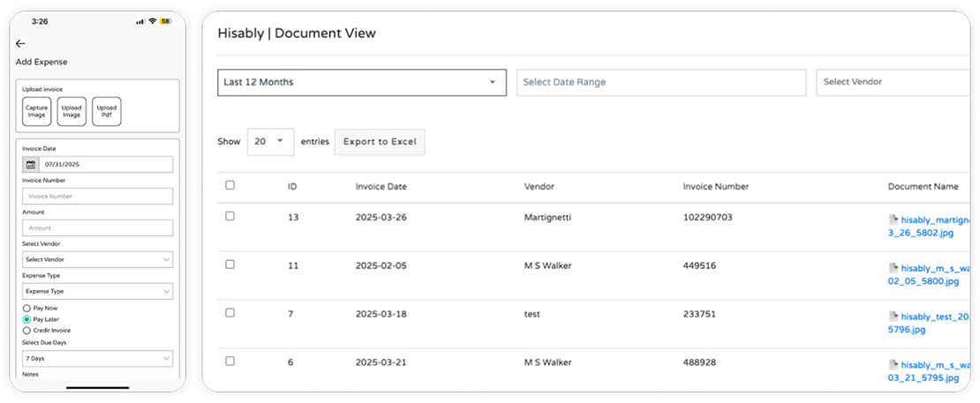Click the file icon beside 03_21_5795.jpg

point(893,366)
